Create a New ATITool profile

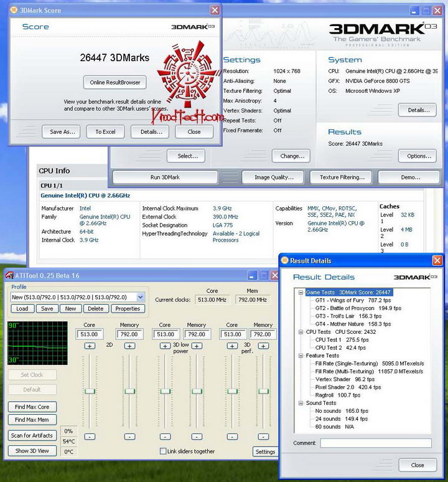(70, 309)
